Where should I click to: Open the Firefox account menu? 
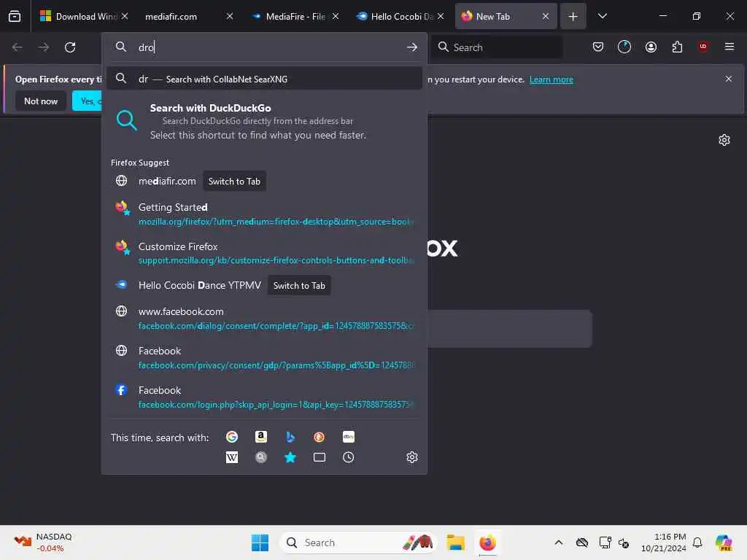[x=651, y=47]
